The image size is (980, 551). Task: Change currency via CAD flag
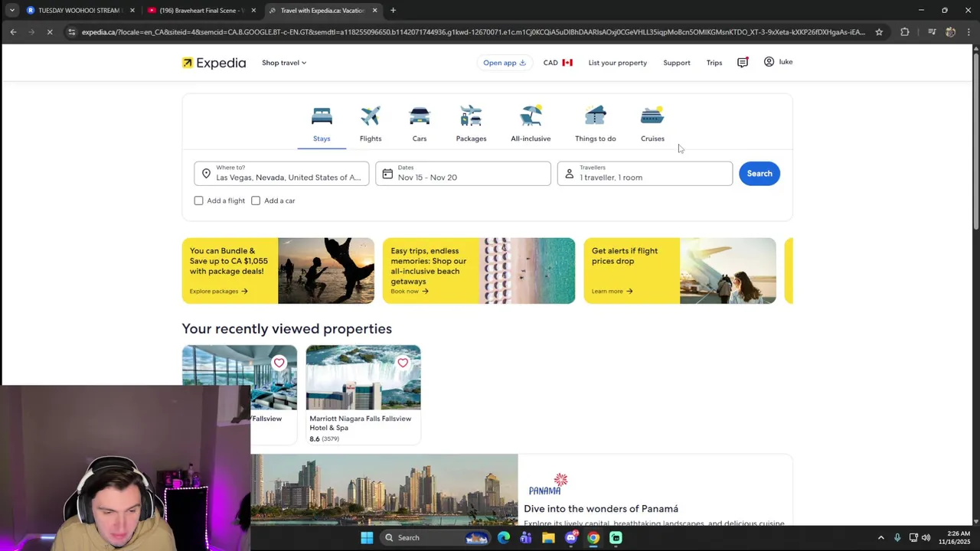[557, 63]
